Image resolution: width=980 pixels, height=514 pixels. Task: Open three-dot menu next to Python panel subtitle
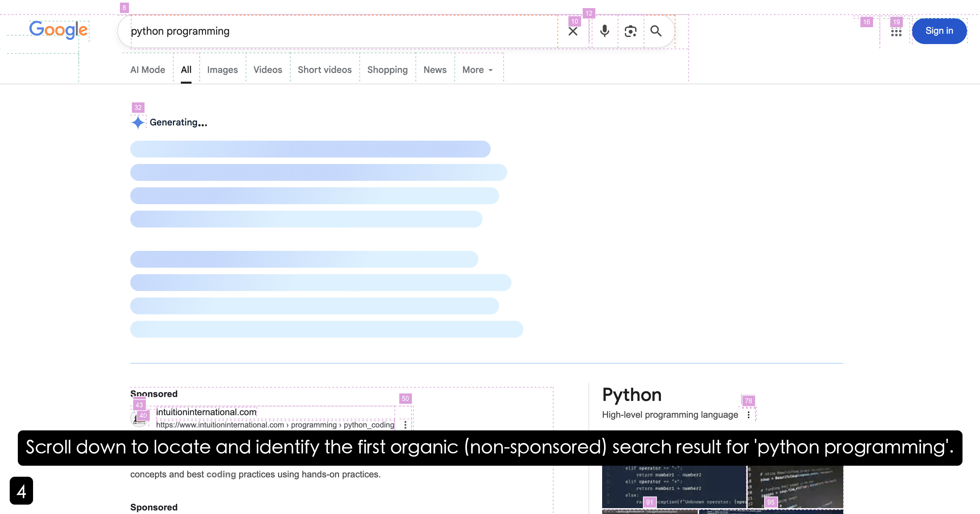pos(748,415)
